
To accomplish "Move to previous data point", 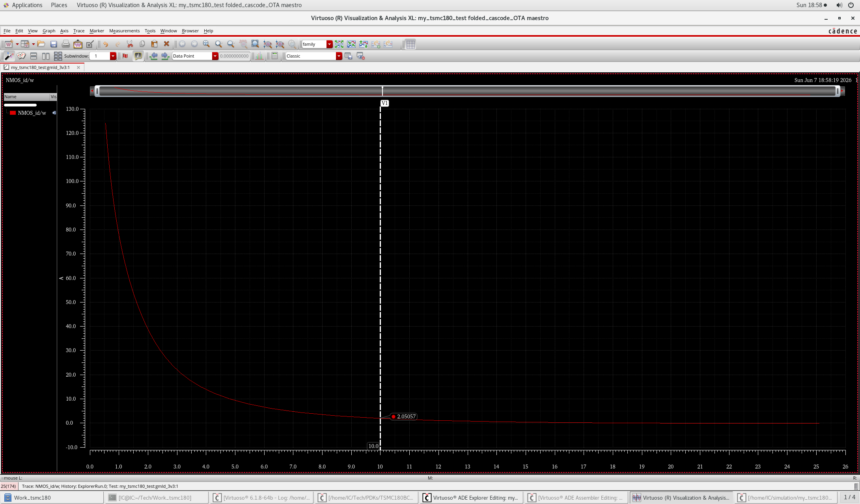I will pos(153,56).
